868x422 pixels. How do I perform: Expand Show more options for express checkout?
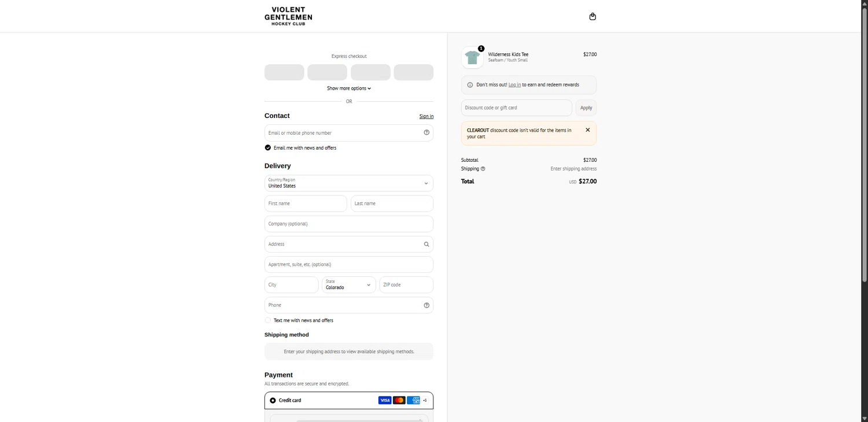349,88
